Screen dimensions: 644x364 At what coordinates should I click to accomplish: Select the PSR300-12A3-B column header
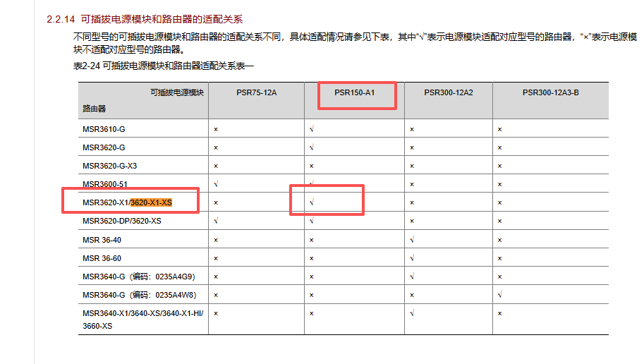[550, 92]
